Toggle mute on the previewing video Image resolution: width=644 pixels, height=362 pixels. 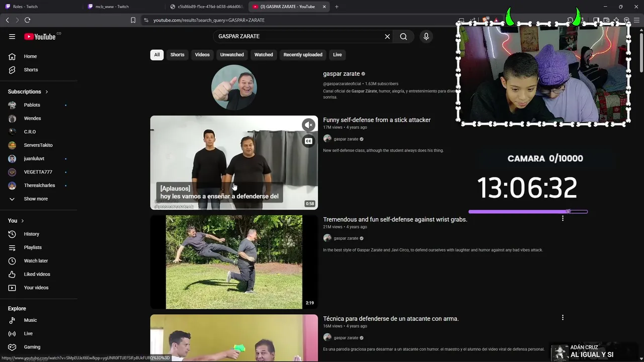(308, 125)
